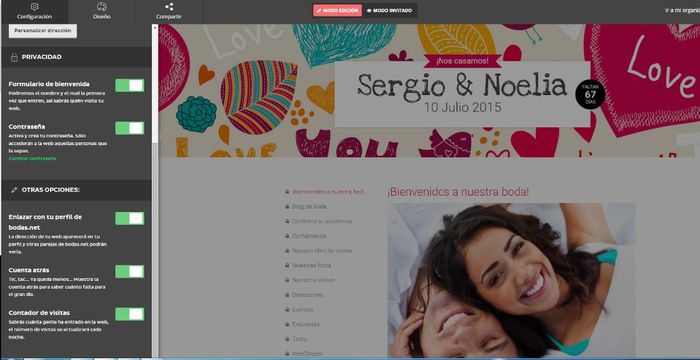The width and height of the screenshot is (700, 360).
Task: Open Nuestros vídeos menu entry
Action: 313,280
